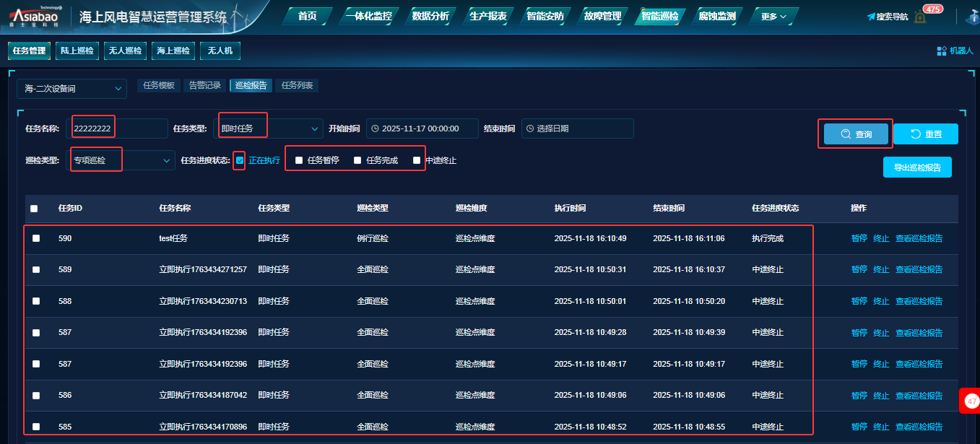This screenshot has width=980, height=444.
Task: Click the red 47 floating badge
Action: (x=971, y=401)
